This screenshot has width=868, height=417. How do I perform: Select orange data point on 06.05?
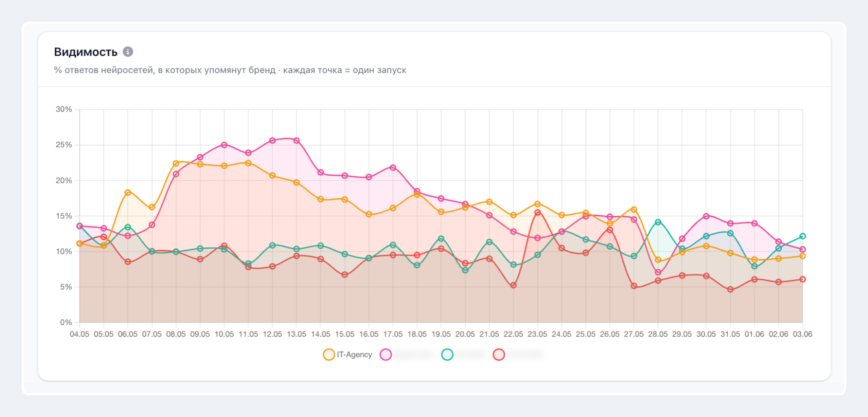point(128,193)
